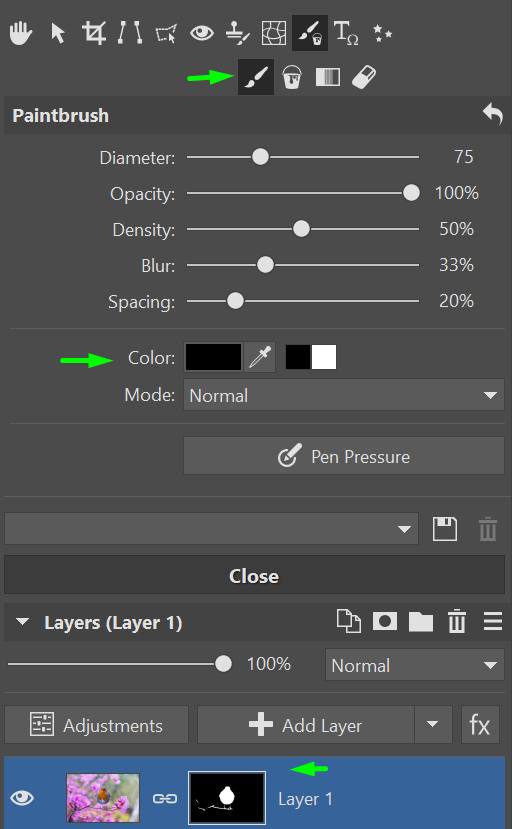Viewport: 512px width, 829px height.
Task: Click the Pen Pressure button
Action: [x=344, y=456]
